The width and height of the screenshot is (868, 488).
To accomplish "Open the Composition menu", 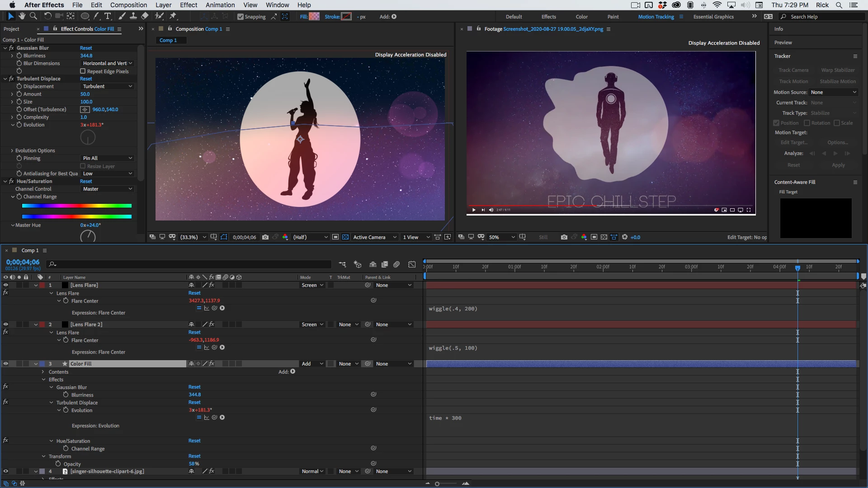I will [x=128, y=5].
